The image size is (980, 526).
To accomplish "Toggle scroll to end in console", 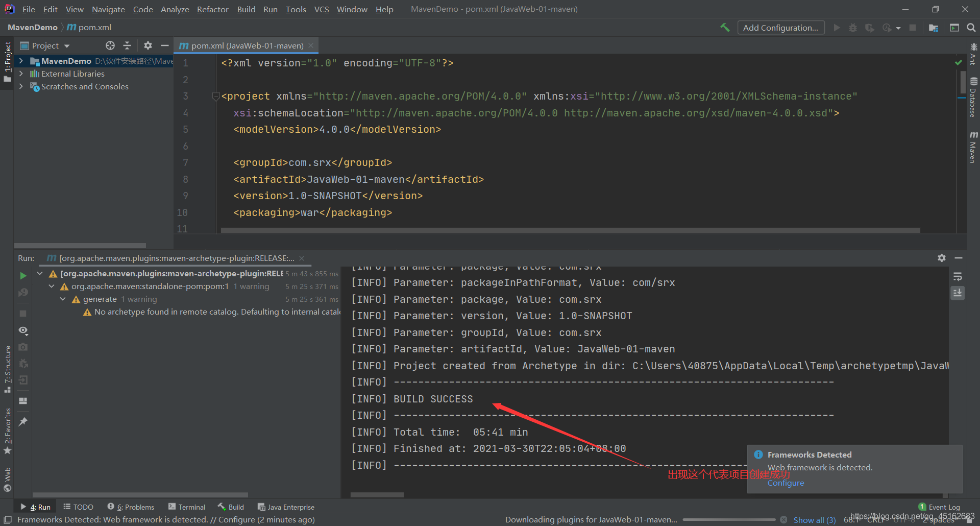I will tap(958, 293).
